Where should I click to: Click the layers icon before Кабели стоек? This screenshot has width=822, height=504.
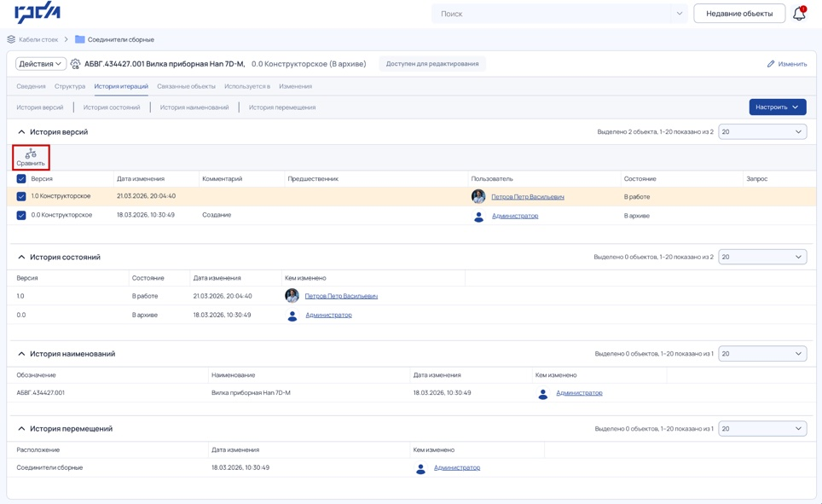point(11,39)
